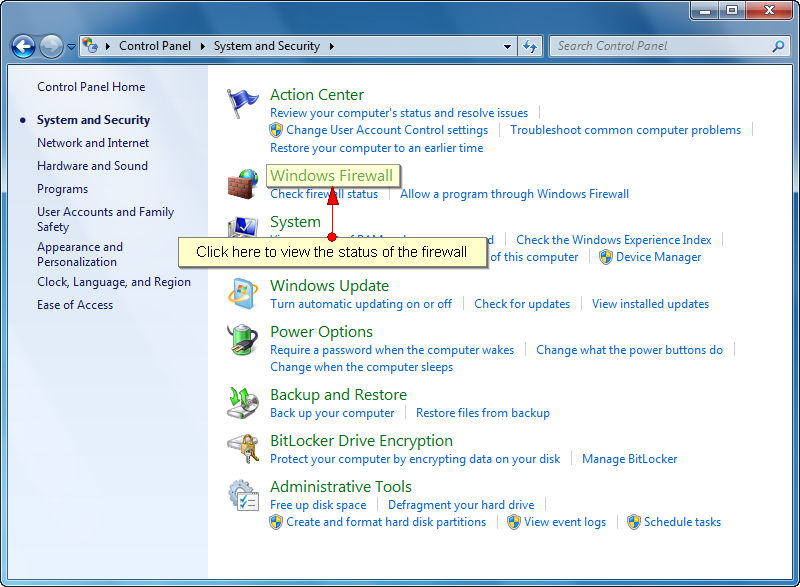The height and width of the screenshot is (587, 800).
Task: Click the Action Center flag icon
Action: click(x=242, y=103)
